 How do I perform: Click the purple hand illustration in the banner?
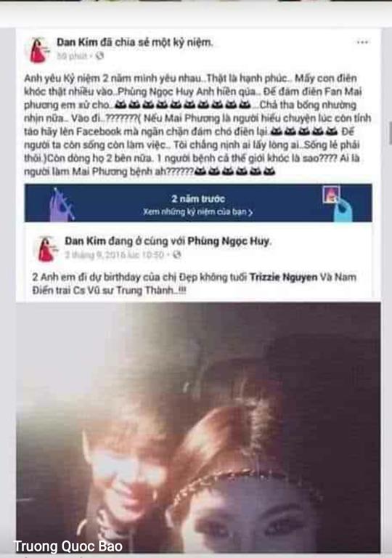[62, 204]
